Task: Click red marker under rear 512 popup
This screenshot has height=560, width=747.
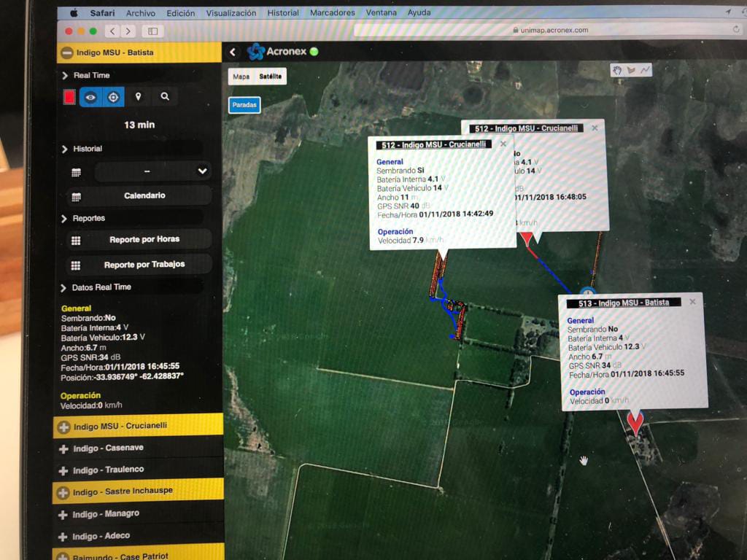Action: point(526,239)
